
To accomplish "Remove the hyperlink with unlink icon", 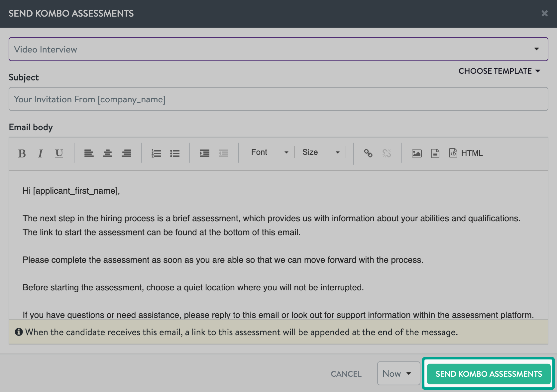I will tap(387, 153).
